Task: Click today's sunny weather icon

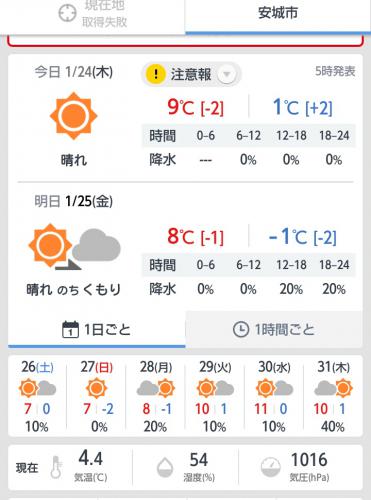Action: [73, 116]
